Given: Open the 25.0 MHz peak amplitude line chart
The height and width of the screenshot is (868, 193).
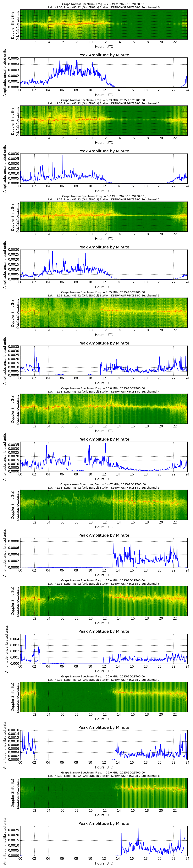Looking at the screenshot, I should [x=104, y=841].
